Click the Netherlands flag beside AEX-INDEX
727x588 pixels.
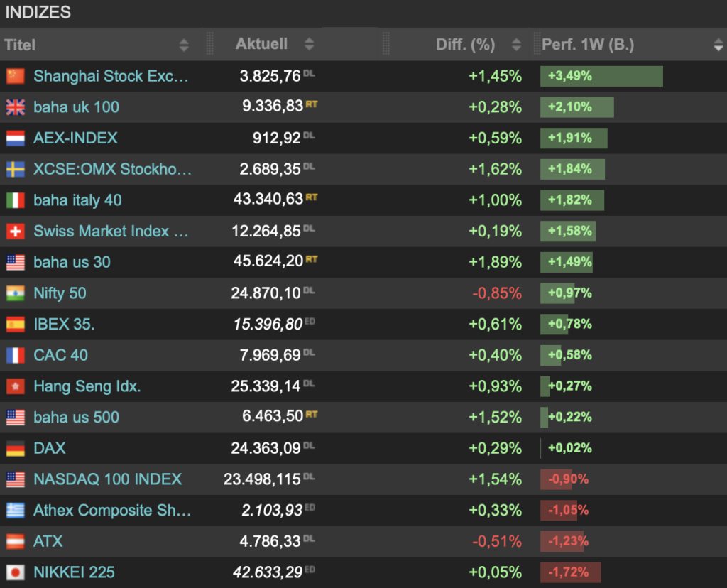click(x=16, y=138)
